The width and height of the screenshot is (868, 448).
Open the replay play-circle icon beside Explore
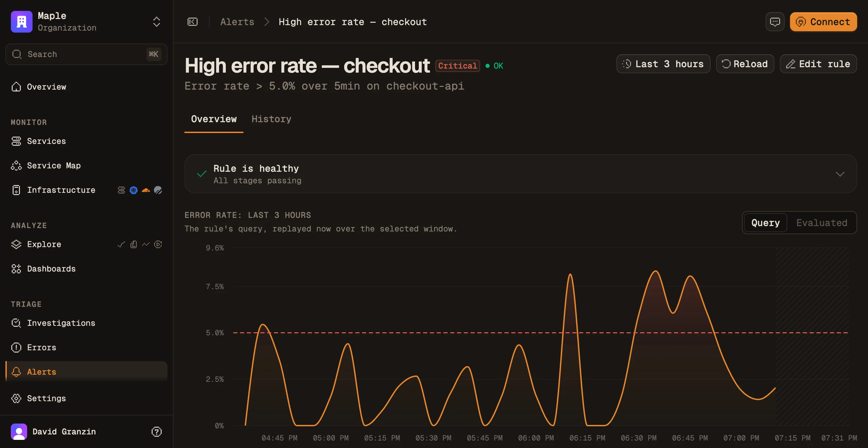click(x=158, y=244)
